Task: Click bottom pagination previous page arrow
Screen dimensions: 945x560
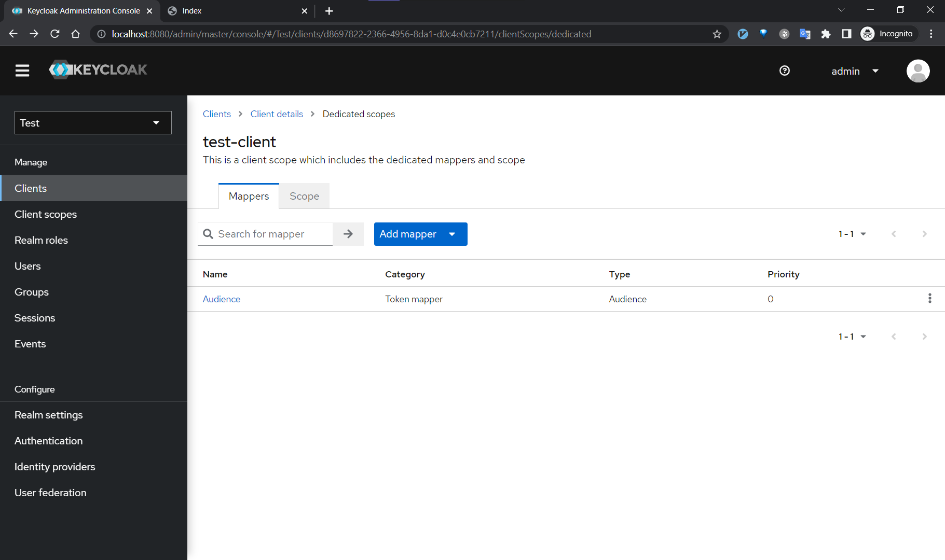Action: coord(894,337)
